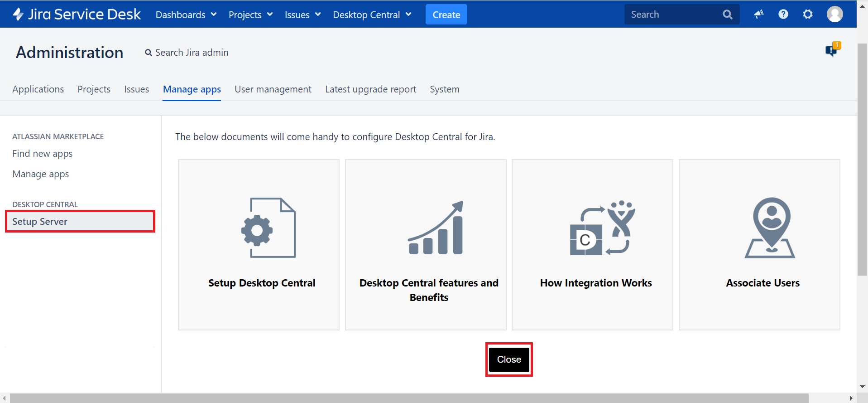
Task: Open the Administration gear icon
Action: [x=808, y=15]
